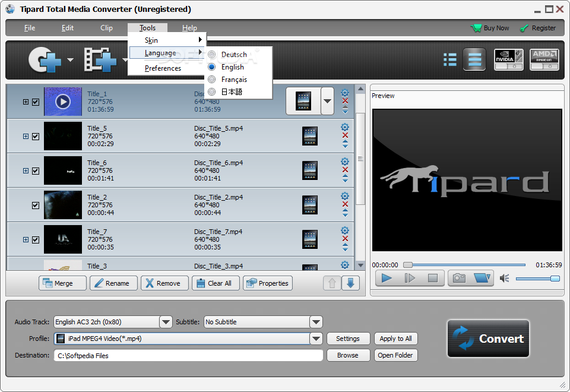The width and height of the screenshot is (570, 392).
Task: Select Français language radio option
Action: point(212,79)
